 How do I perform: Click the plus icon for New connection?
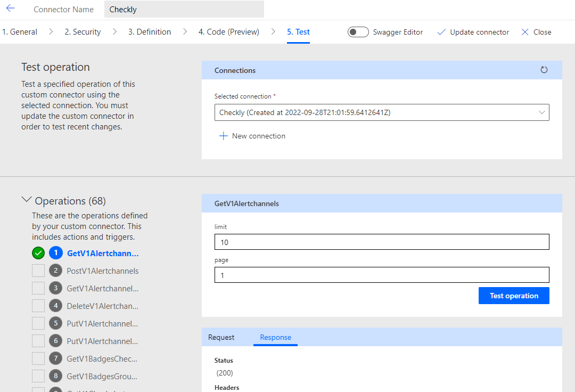[223, 136]
